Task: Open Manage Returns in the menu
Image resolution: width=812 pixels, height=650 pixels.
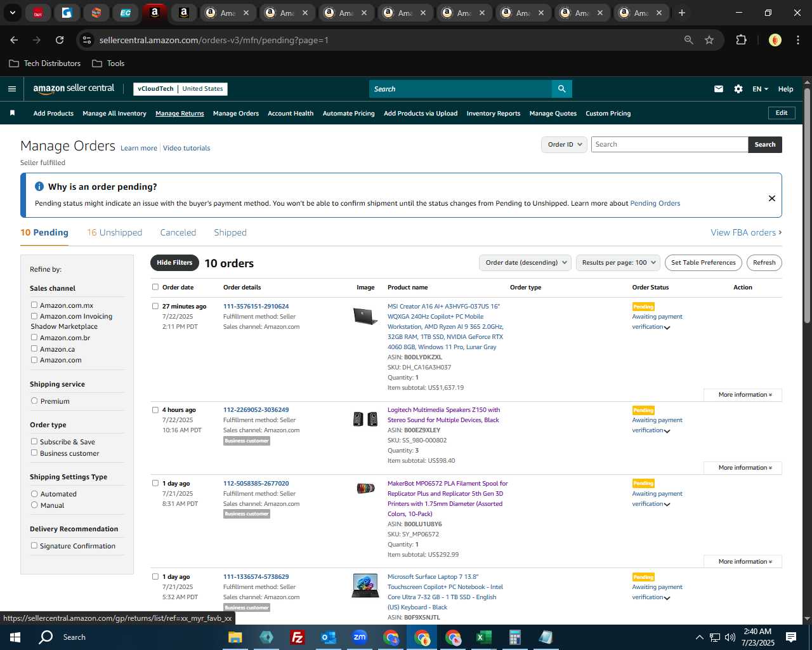Action: tap(180, 114)
